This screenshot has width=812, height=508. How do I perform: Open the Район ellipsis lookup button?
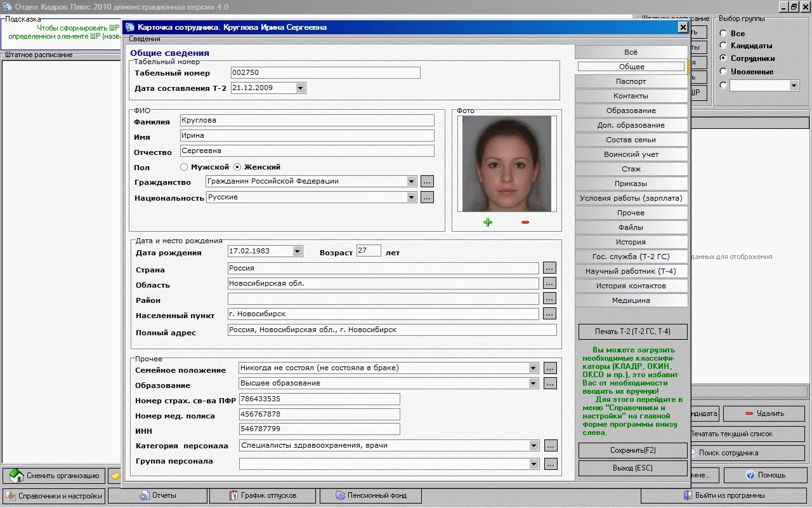point(549,299)
